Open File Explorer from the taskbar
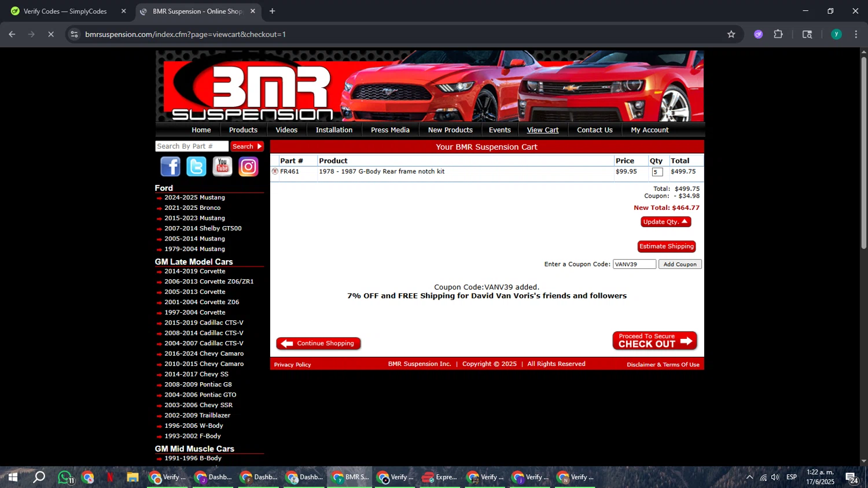 [133, 477]
